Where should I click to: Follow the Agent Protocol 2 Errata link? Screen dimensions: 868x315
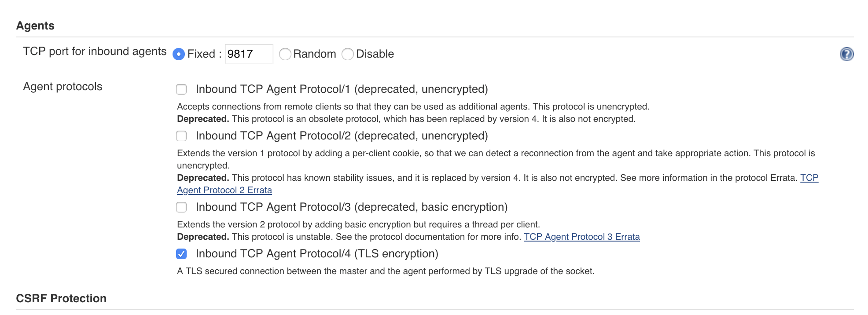coord(224,190)
